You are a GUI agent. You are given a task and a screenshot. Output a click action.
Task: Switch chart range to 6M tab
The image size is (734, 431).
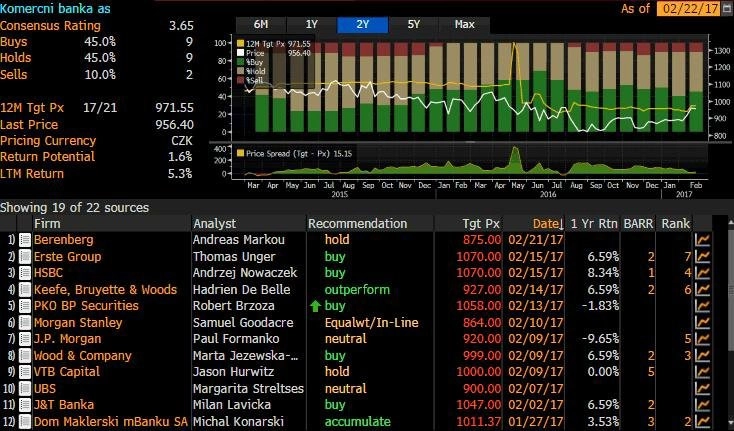click(261, 25)
